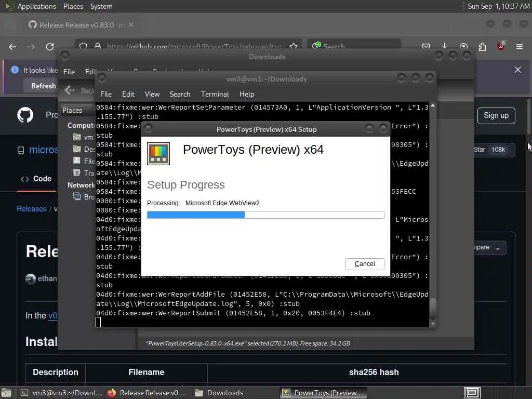Click the Places header in Downloads sidebar
The height and width of the screenshot is (399, 532).
pos(72,110)
